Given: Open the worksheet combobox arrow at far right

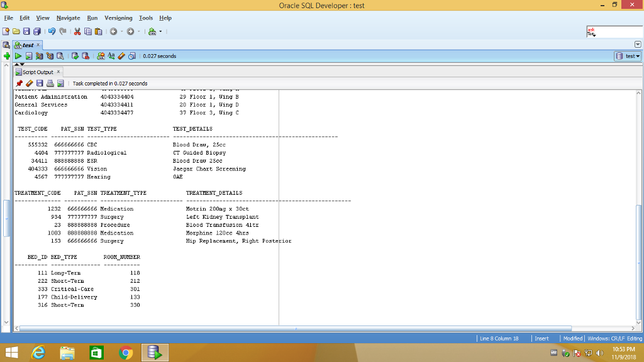Looking at the screenshot, I should 638,44.
